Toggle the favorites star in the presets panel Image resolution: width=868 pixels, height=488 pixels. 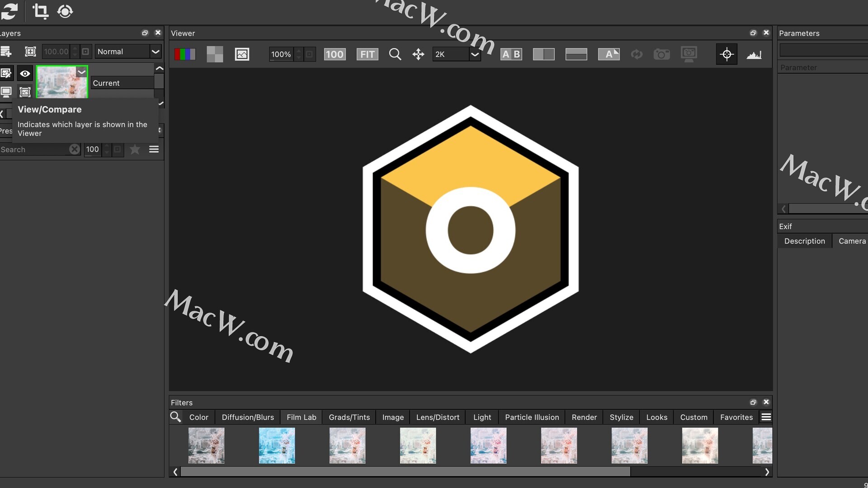pos(135,150)
